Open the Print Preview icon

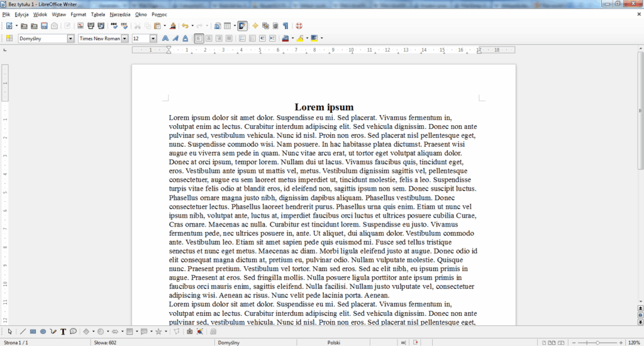[x=101, y=26]
